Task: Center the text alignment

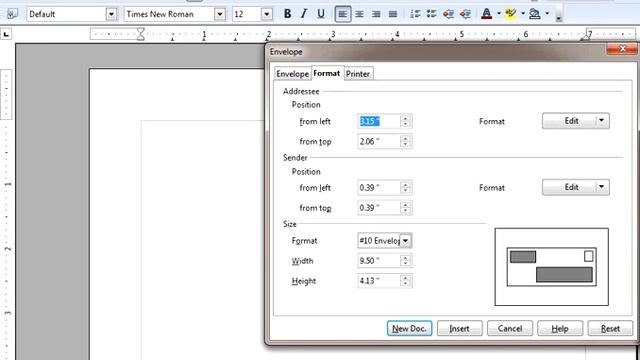Action: (359, 14)
